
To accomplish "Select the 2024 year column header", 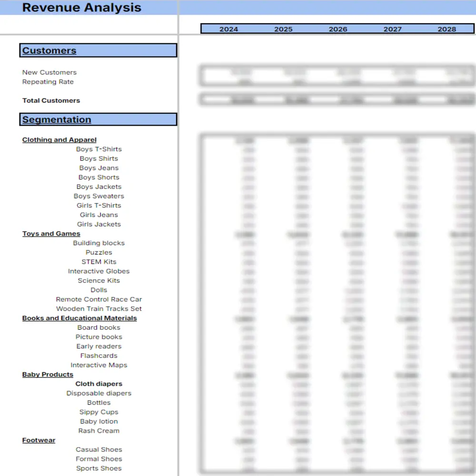I will [228, 29].
